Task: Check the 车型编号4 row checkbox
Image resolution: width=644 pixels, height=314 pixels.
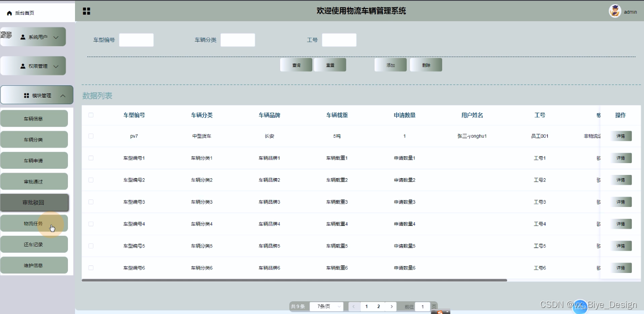Action: (91, 224)
